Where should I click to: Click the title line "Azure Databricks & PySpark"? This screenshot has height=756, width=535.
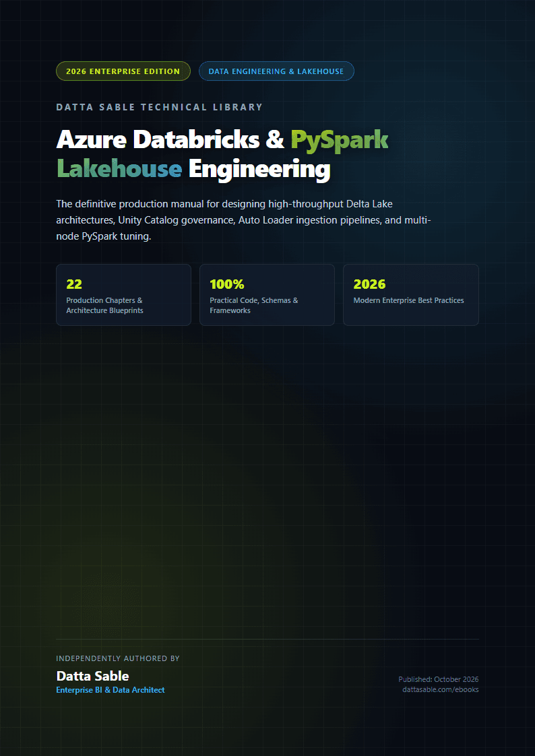click(222, 140)
